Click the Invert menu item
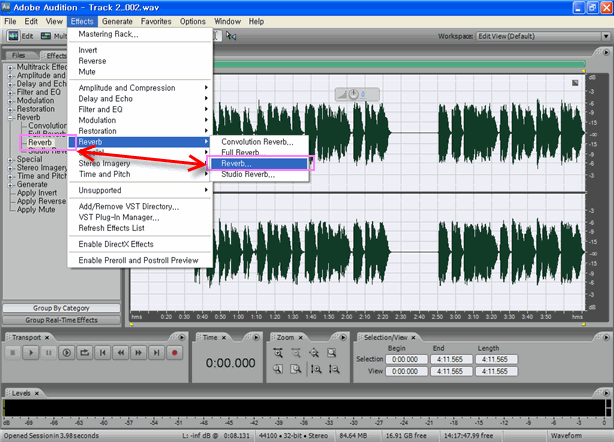 [140, 50]
